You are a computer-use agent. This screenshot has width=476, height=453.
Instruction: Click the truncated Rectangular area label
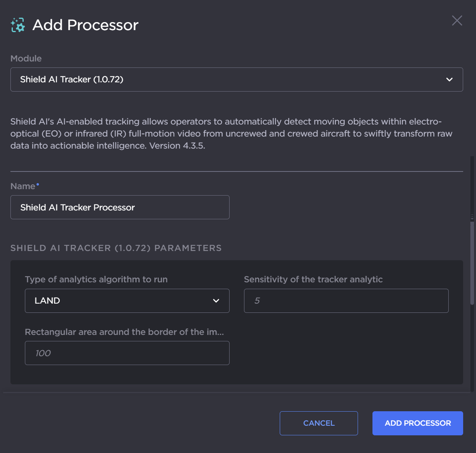click(x=124, y=332)
